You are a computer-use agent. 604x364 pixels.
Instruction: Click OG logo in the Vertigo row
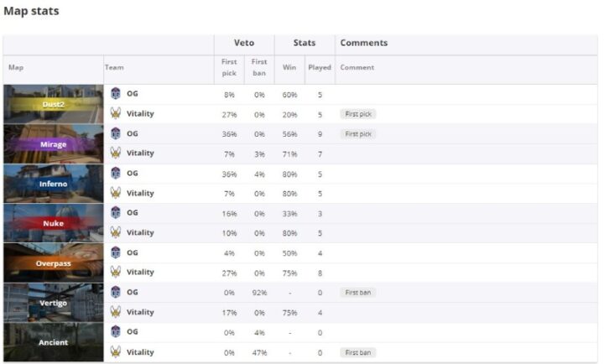point(116,292)
